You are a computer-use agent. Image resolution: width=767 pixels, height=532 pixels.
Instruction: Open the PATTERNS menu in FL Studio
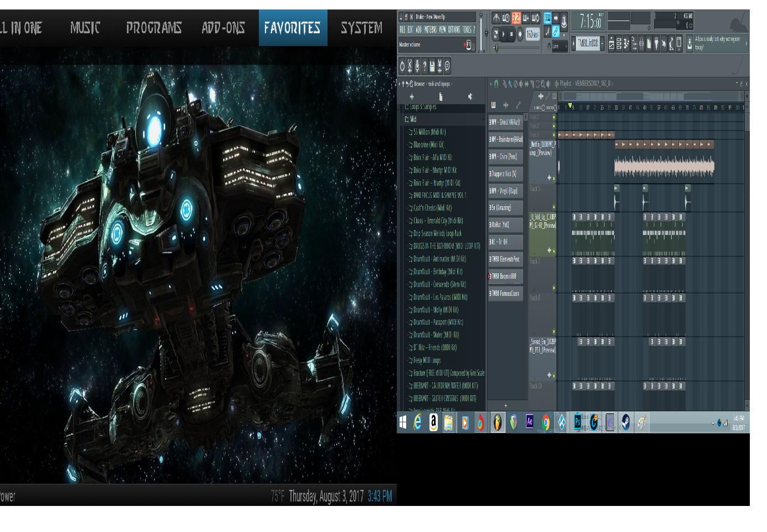point(430,30)
